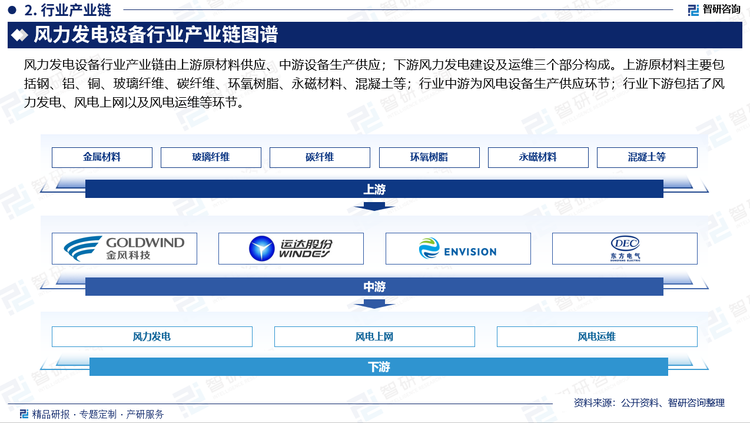750x423 pixels.
Task: Click the 中游 banner bar
Action: [374, 287]
